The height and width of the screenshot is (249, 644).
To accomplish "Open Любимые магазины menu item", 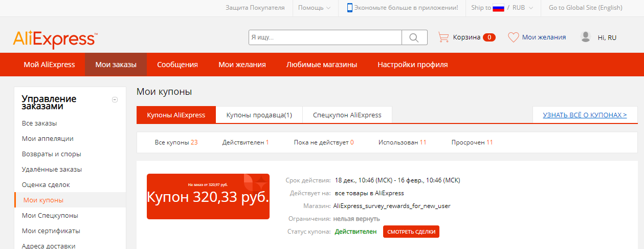I will point(322,65).
